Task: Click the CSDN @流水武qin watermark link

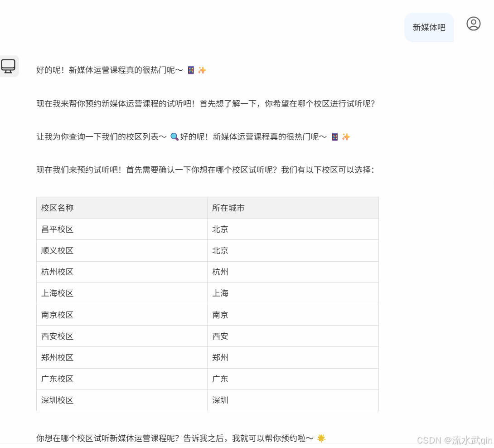Action: tap(455, 440)
